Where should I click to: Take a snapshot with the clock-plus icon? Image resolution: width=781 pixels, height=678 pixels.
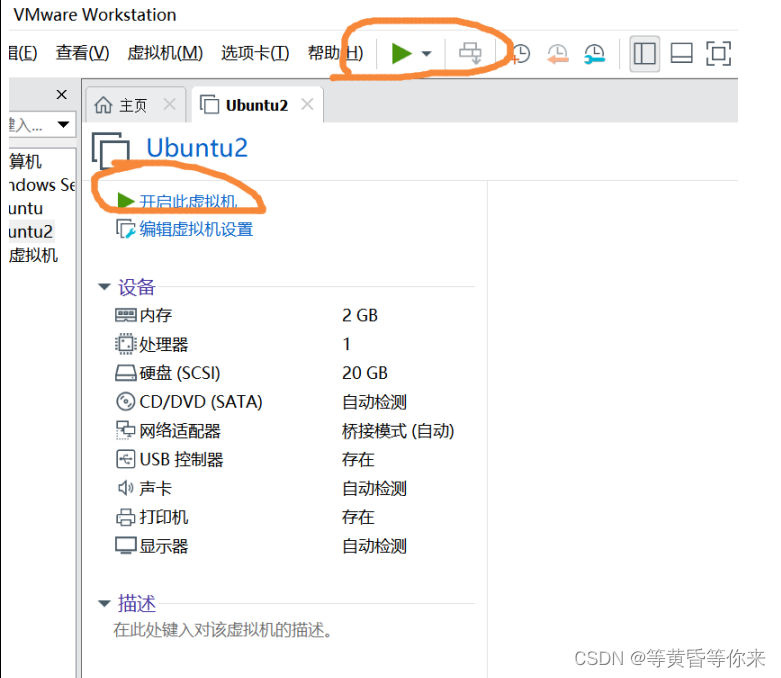(x=521, y=54)
